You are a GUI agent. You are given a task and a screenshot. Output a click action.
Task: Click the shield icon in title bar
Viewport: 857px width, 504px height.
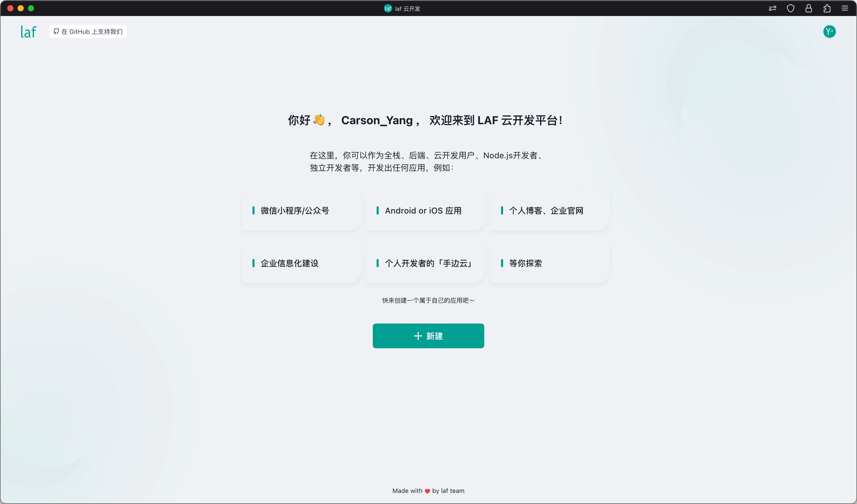[x=790, y=9]
